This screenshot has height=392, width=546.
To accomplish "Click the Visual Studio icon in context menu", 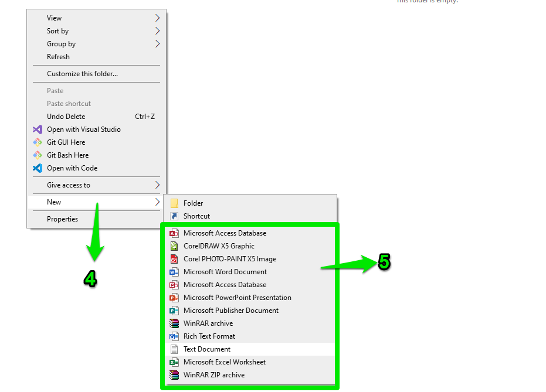I will coord(38,129).
